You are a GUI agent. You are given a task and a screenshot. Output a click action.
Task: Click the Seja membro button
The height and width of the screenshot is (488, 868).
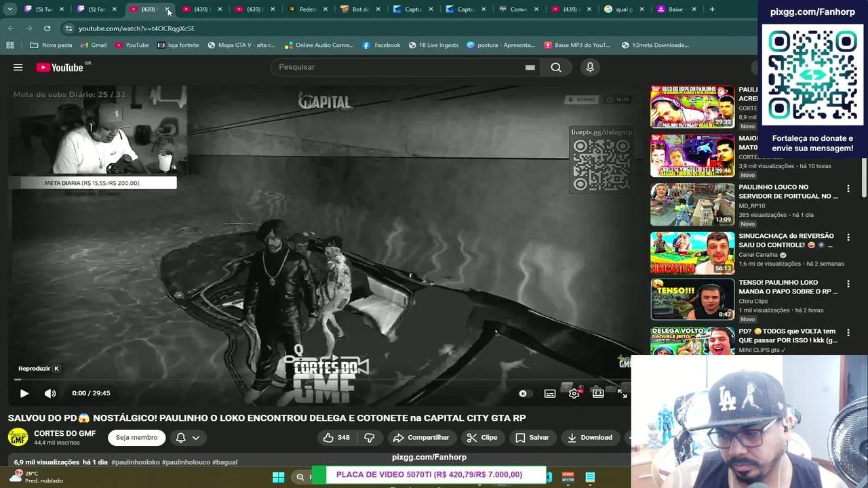click(136, 437)
